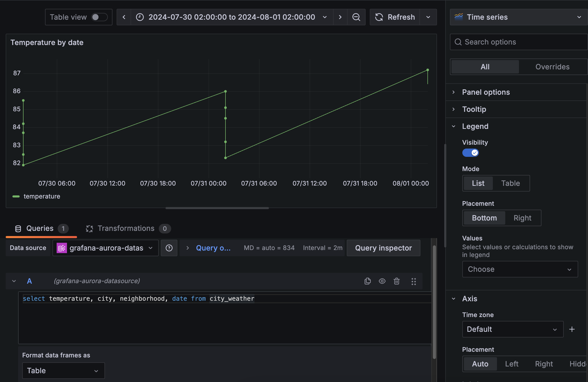588x382 pixels.
Task: Zoom out the time range
Action: (356, 17)
